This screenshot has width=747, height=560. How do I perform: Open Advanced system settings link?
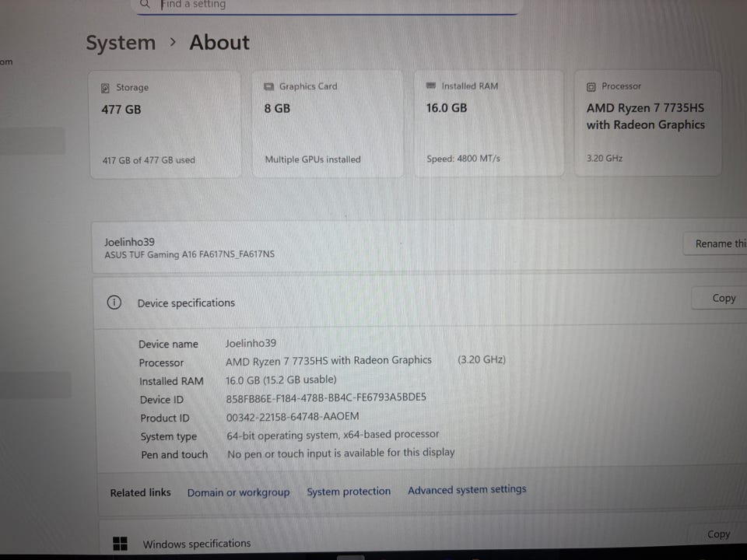click(467, 489)
